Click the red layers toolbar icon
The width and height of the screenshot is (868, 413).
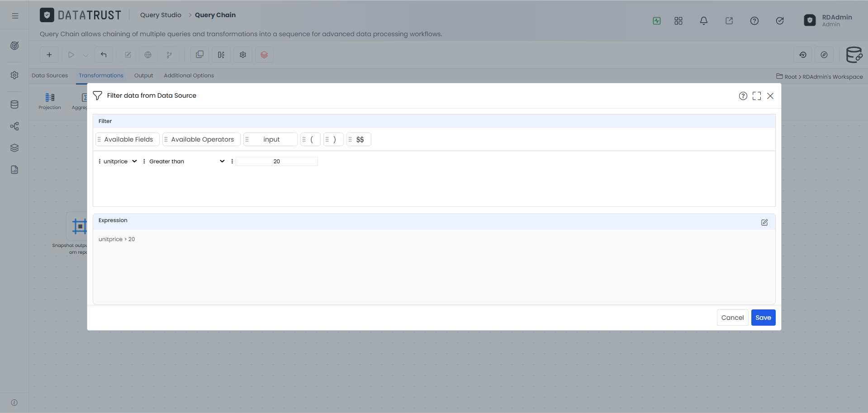coord(264,55)
